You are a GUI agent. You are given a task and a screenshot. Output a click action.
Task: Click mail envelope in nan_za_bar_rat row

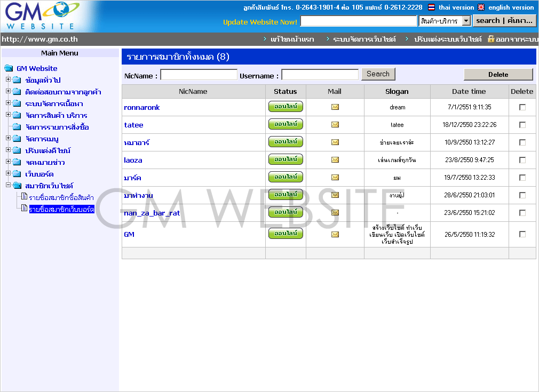[335, 213]
